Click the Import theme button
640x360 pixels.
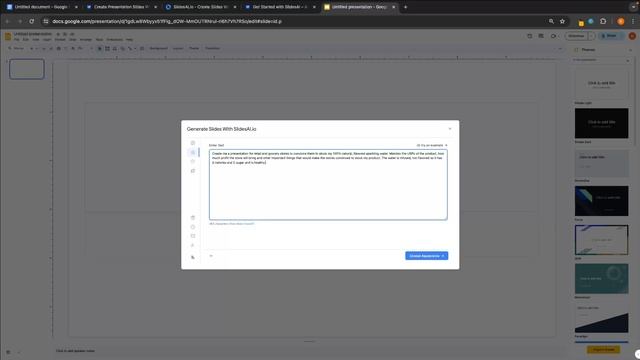pos(603,350)
